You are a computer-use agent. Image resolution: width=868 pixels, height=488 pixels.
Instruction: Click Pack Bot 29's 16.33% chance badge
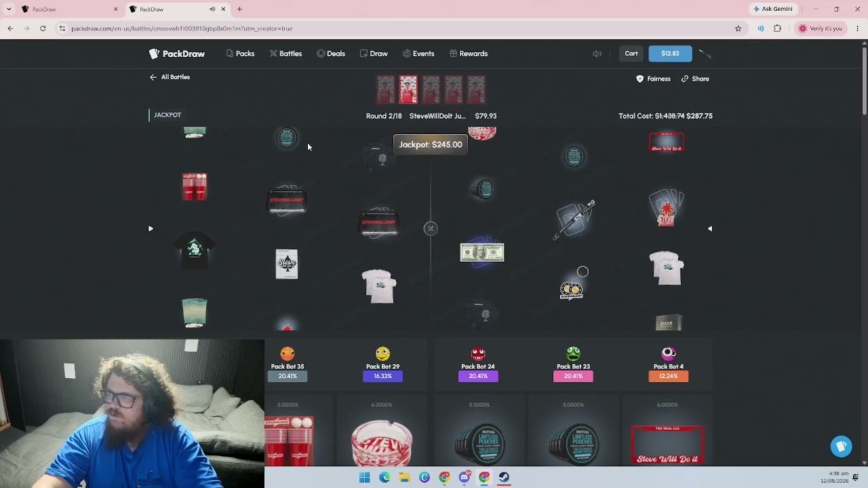point(382,376)
